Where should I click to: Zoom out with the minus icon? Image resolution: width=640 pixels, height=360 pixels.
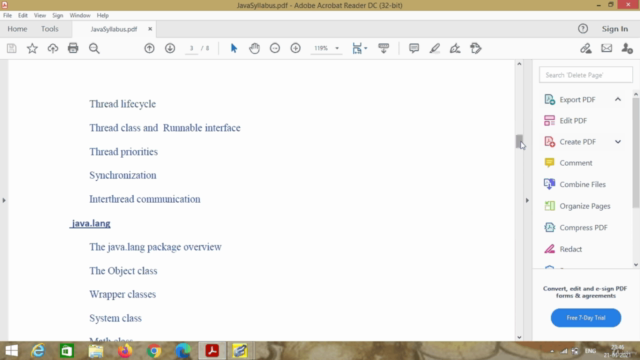pyautogui.click(x=275, y=48)
